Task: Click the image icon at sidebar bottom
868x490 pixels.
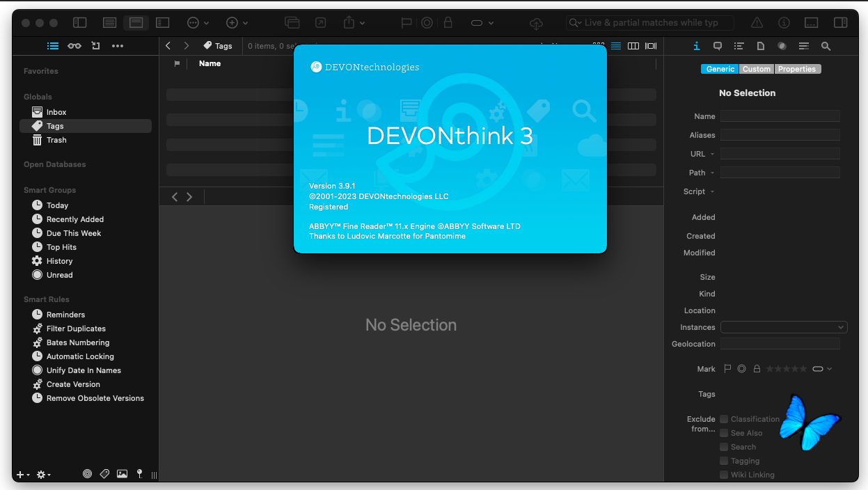Action: [x=122, y=474]
